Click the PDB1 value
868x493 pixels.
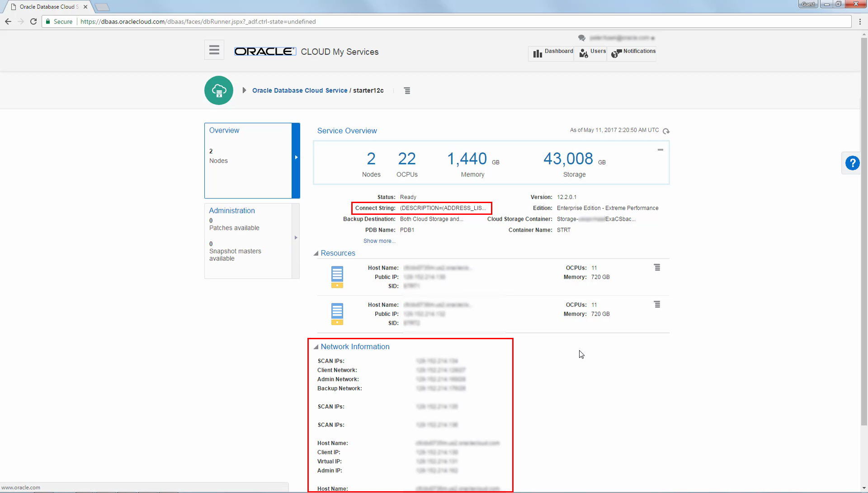click(x=407, y=230)
